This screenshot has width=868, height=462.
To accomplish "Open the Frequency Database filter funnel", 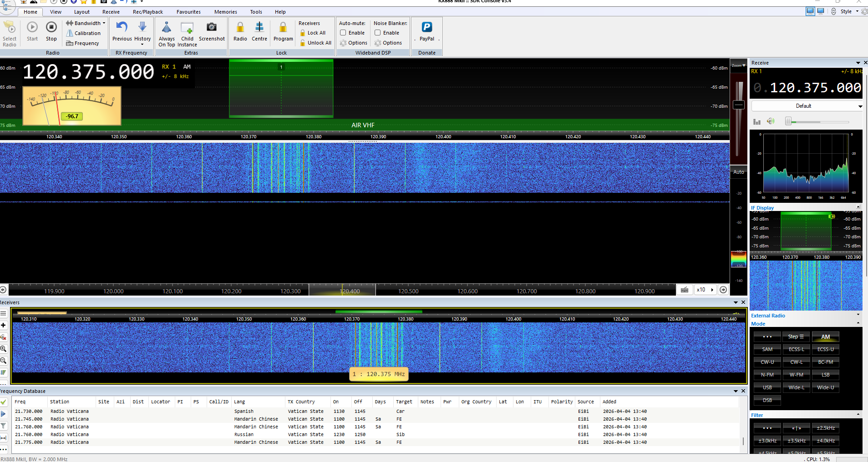I will [x=3, y=426].
